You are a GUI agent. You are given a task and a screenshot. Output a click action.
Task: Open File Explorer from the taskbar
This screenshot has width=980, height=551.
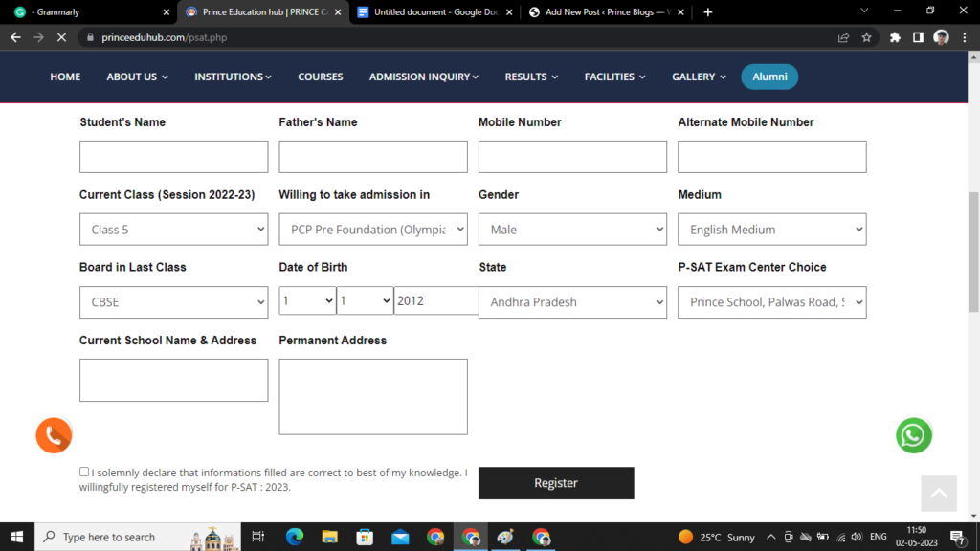(330, 537)
